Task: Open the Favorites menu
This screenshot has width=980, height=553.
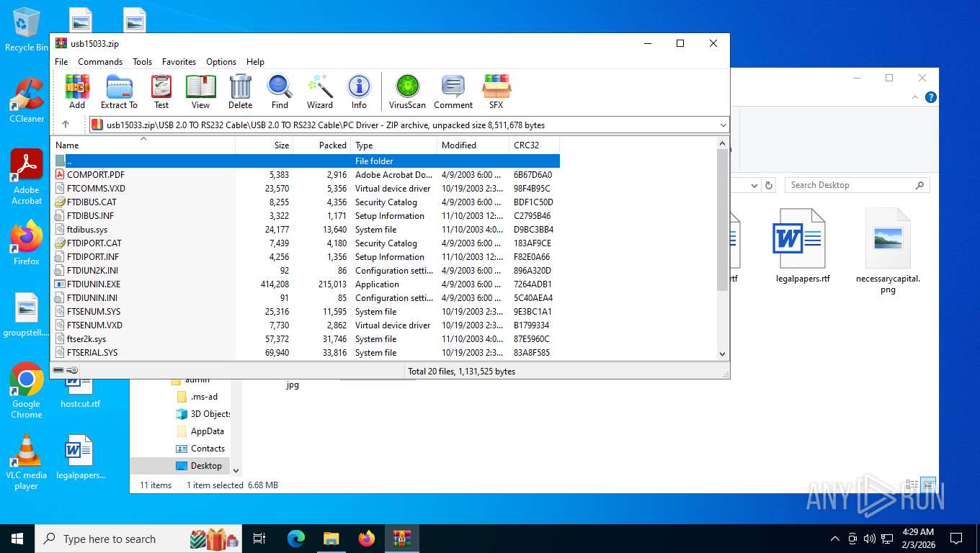Action: (x=179, y=62)
